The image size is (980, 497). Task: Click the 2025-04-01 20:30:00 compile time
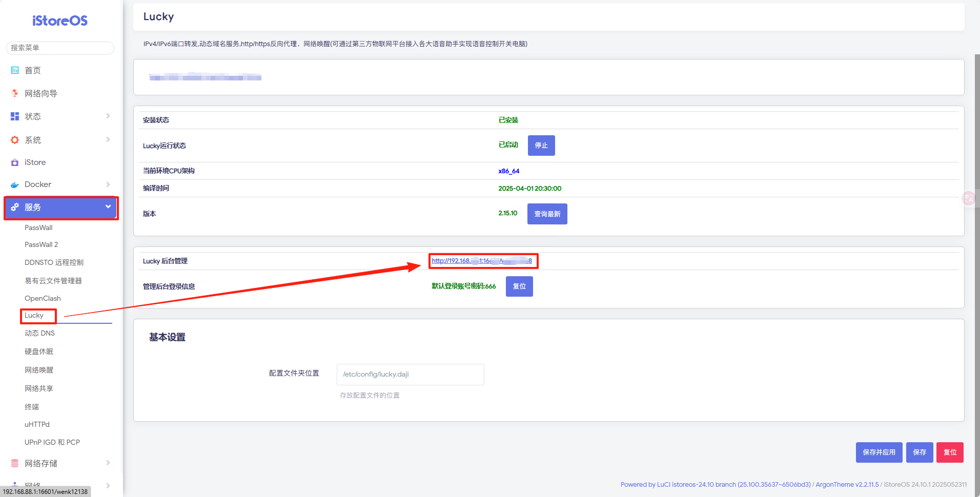[x=529, y=189]
